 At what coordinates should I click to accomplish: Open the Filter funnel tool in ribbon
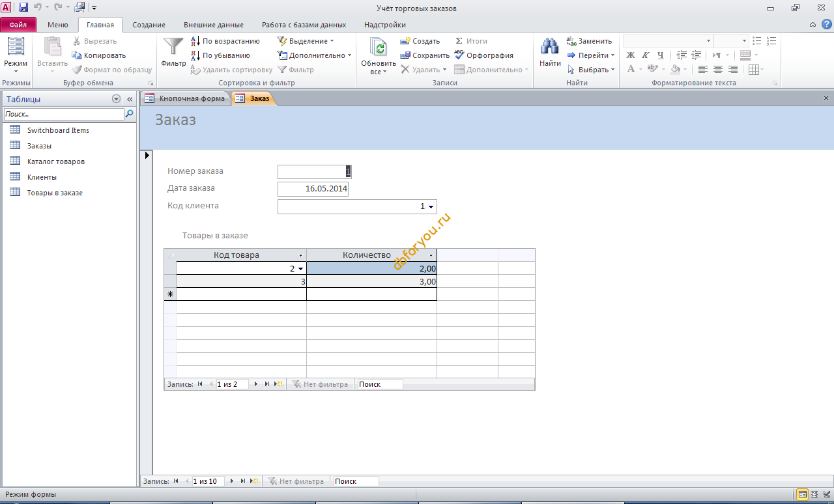[x=173, y=52]
